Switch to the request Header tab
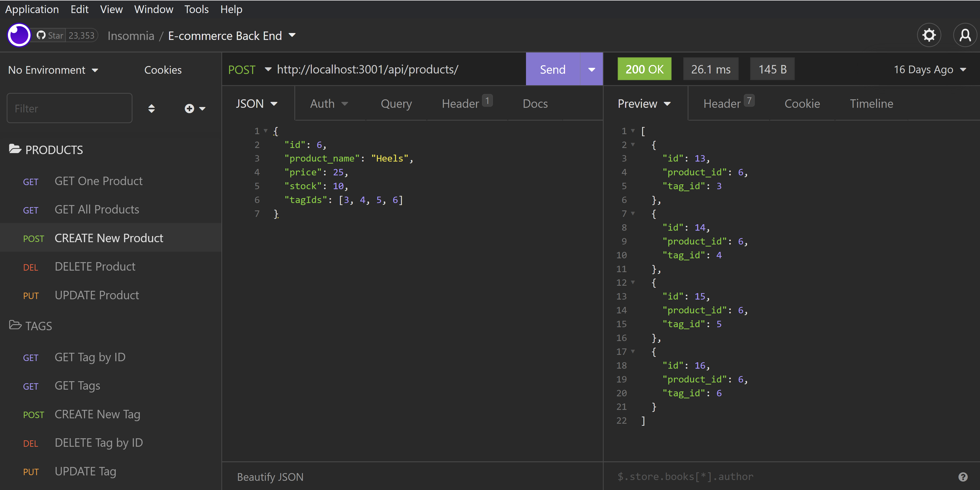Image resolution: width=980 pixels, height=490 pixels. [467, 103]
